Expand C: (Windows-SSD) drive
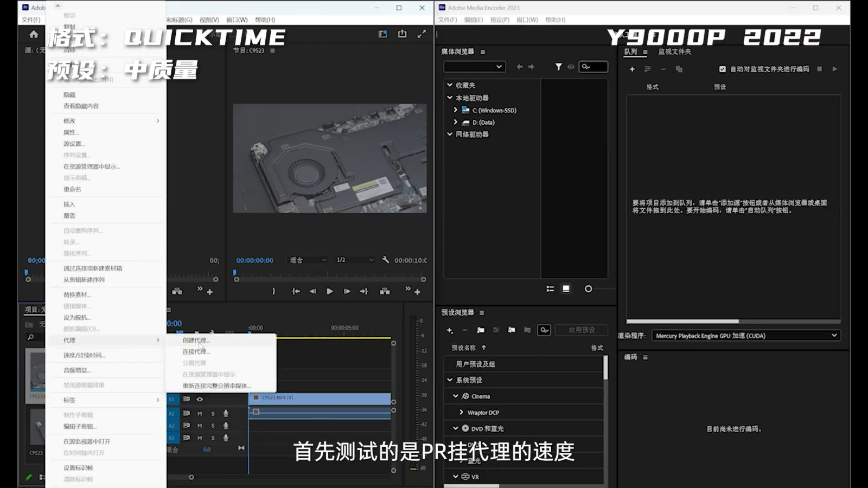Screen dimensions: 868x488 [x=456, y=110]
